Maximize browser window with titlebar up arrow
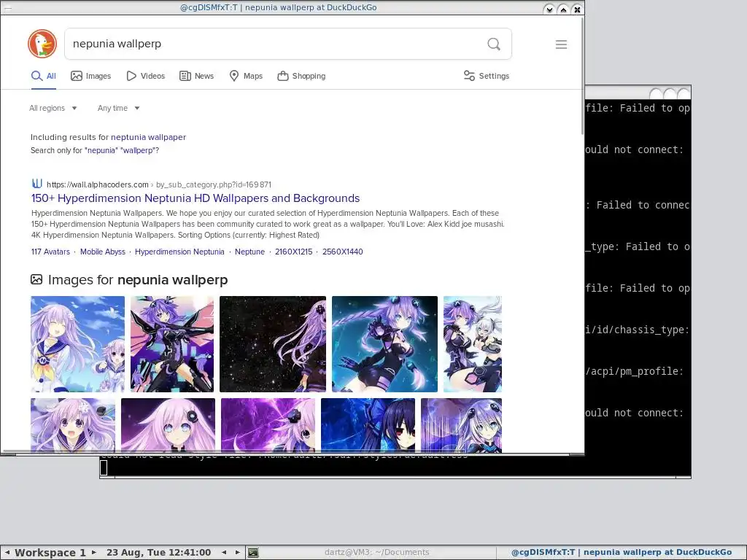The width and height of the screenshot is (747, 560). [x=563, y=9]
